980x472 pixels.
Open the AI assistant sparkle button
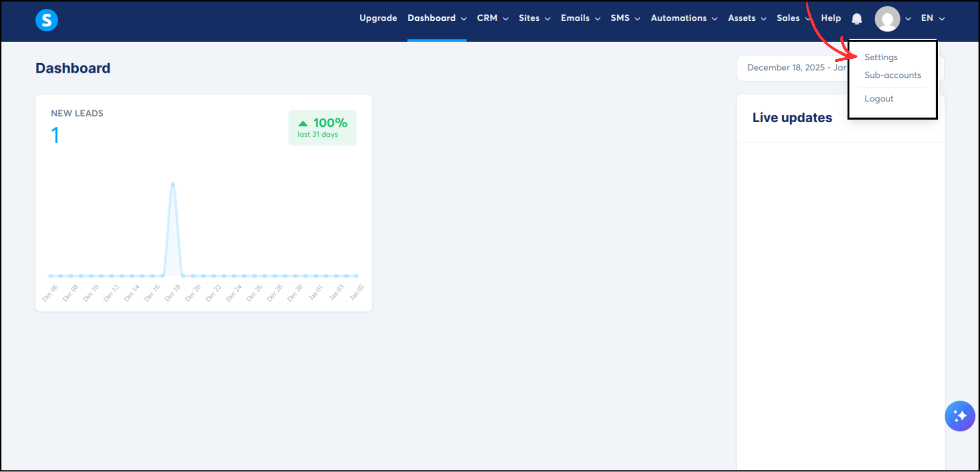959,416
